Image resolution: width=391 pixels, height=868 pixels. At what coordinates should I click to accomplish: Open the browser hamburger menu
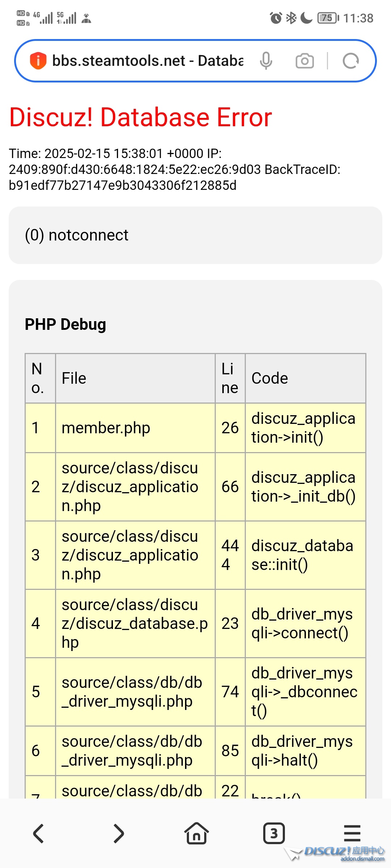pyautogui.click(x=352, y=833)
